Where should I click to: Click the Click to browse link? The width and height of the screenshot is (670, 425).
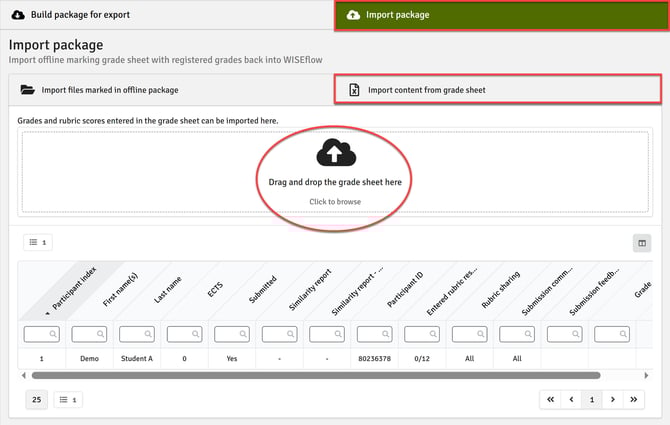(x=335, y=201)
